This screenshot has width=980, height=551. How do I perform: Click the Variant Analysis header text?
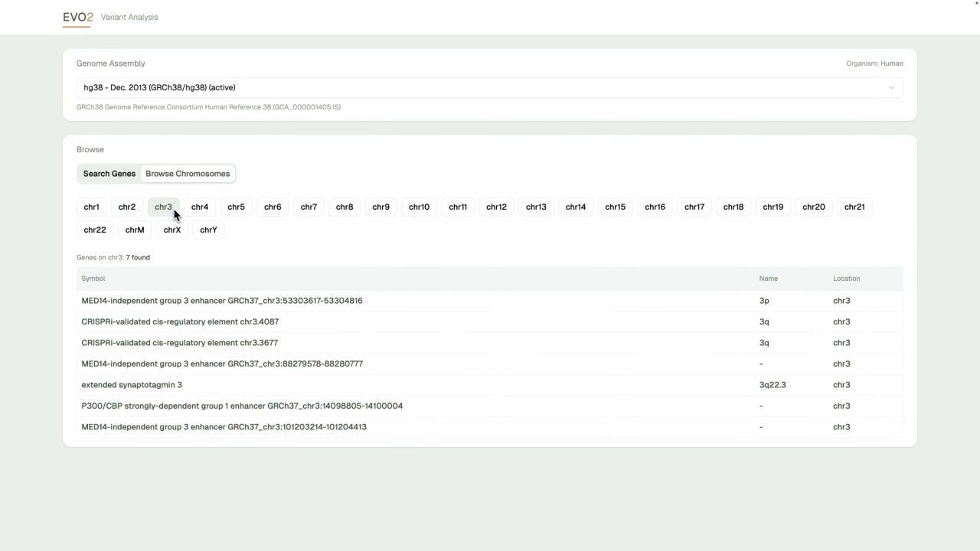click(x=129, y=17)
